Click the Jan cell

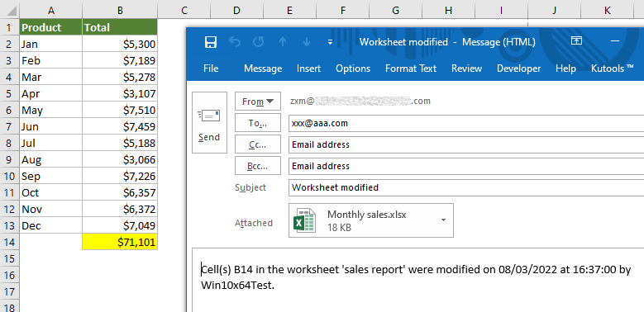pyautogui.click(x=51, y=44)
